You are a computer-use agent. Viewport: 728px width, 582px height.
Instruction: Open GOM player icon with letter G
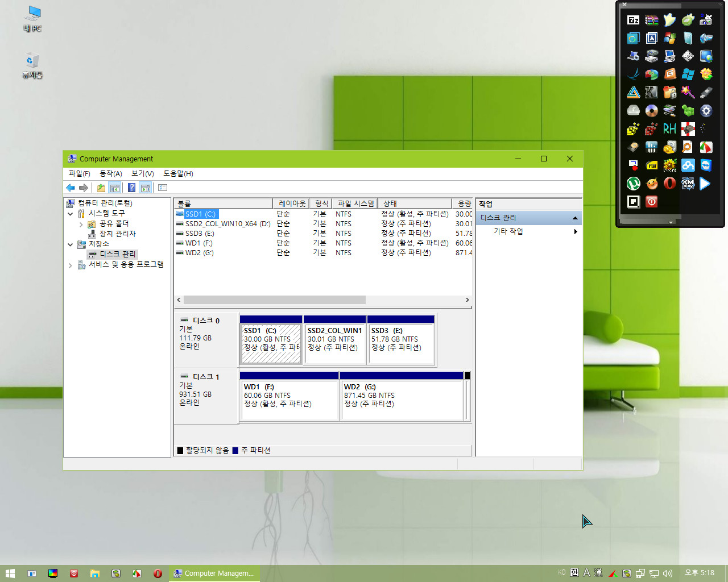coord(670,74)
